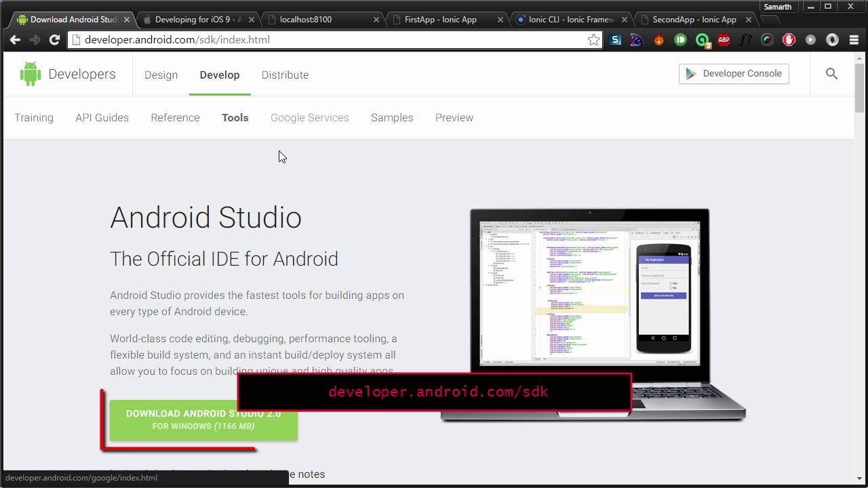Open site search with the magnifier icon
Image resolution: width=868 pixels, height=488 pixels.
pos(832,74)
